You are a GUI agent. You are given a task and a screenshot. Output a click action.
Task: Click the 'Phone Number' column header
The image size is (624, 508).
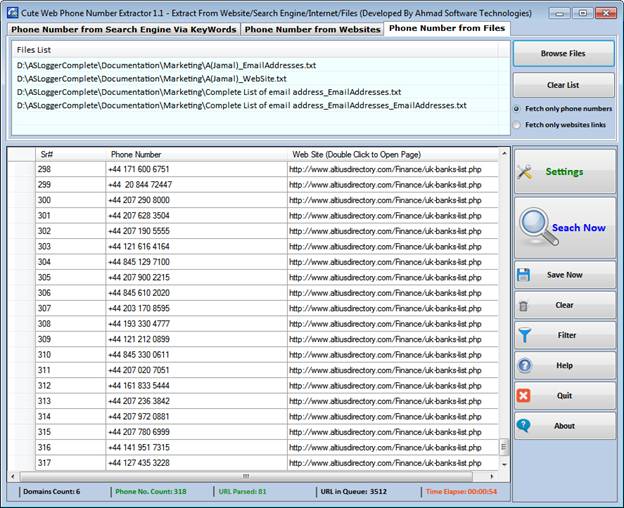pos(136,155)
